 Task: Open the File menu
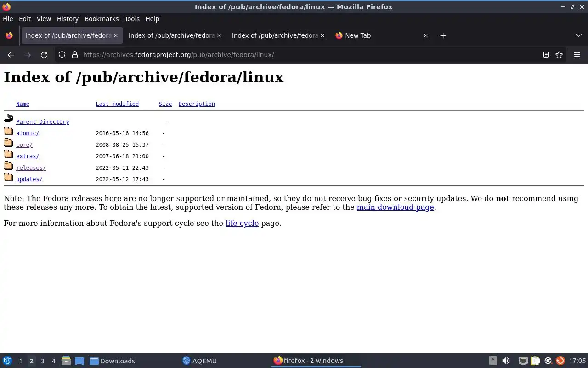pos(8,19)
